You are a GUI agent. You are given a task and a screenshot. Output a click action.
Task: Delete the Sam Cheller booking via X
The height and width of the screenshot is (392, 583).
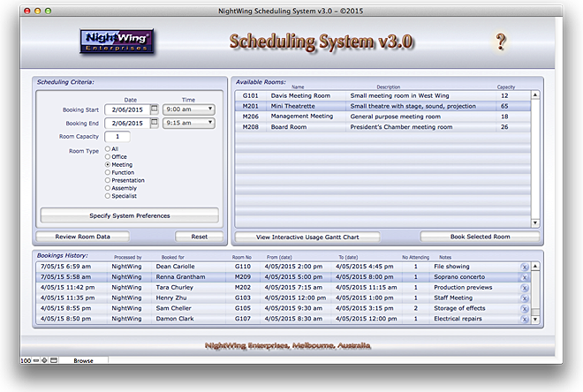pos(524,308)
